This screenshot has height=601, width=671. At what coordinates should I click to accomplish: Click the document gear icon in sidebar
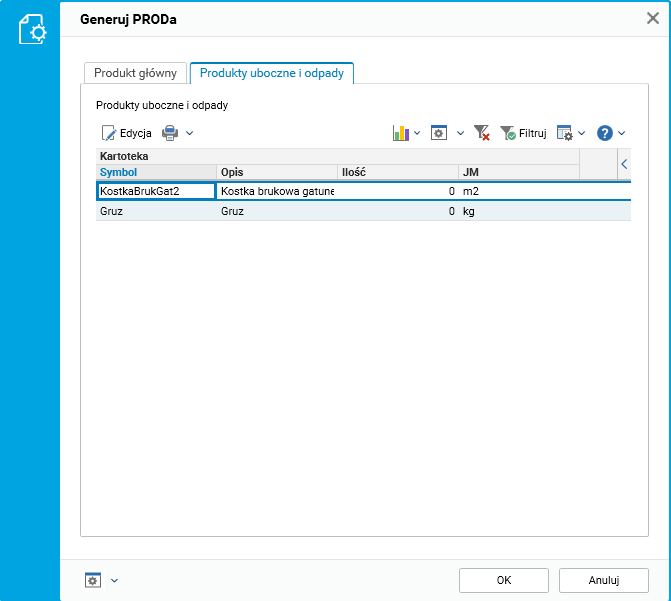click(32, 29)
